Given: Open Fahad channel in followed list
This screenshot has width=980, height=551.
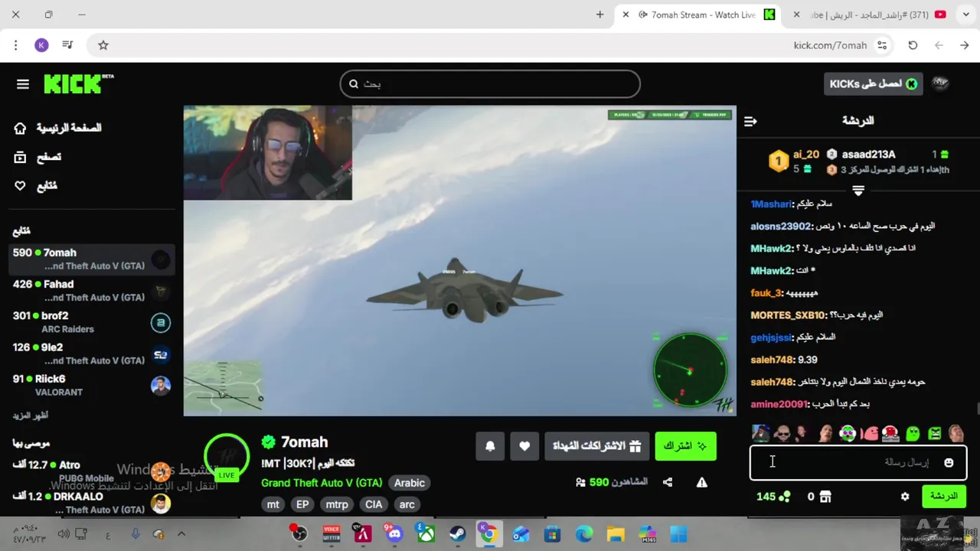Looking at the screenshot, I should [x=91, y=291].
